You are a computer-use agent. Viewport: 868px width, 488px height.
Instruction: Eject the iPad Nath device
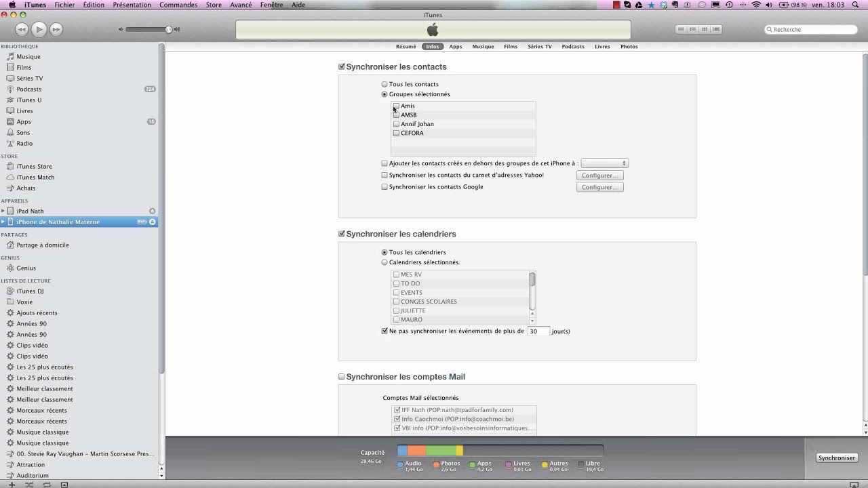[152, 211]
